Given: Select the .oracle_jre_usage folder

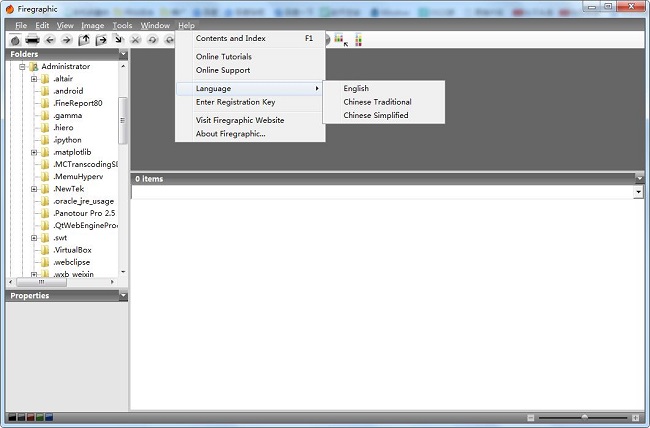Looking at the screenshot, I should pyautogui.click(x=83, y=201).
